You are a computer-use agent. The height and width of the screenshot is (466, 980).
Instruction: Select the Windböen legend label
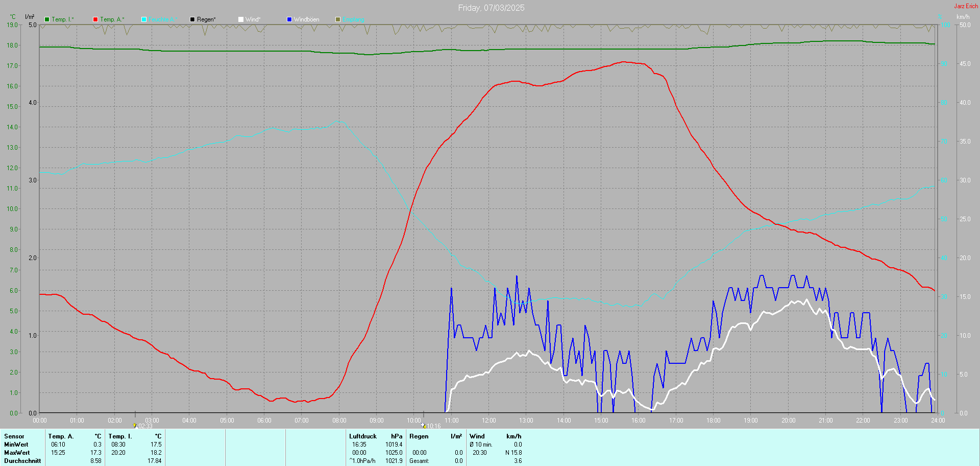pyautogui.click(x=306, y=19)
